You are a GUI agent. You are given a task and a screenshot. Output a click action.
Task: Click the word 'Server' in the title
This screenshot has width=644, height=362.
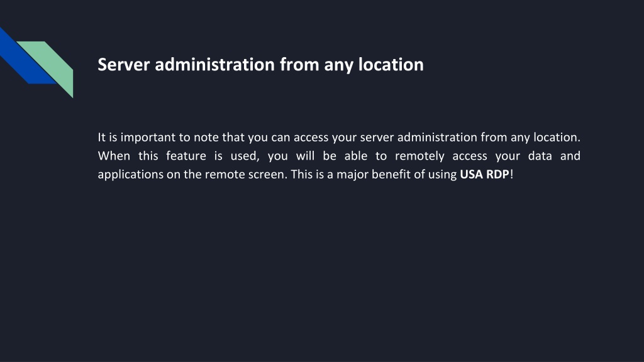(x=124, y=65)
